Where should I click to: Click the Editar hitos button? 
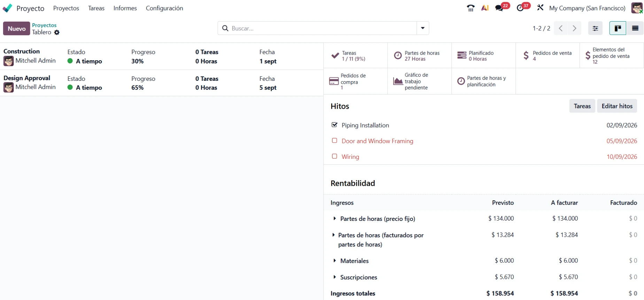[617, 106]
